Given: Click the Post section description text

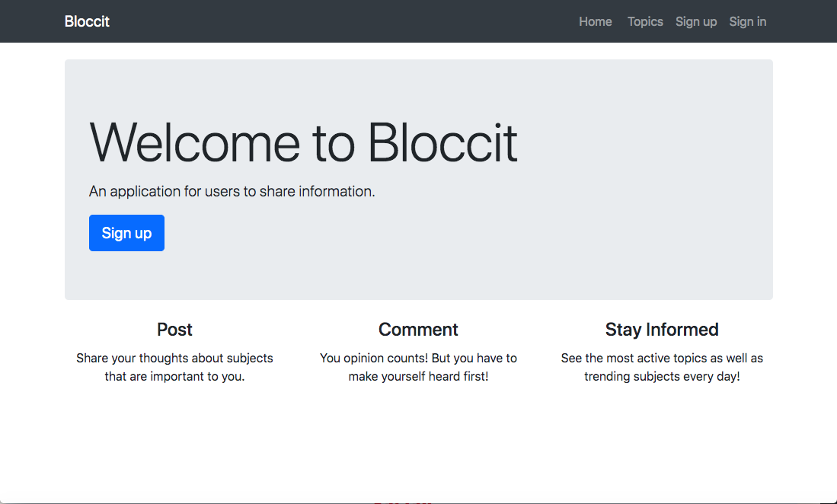Looking at the screenshot, I should (174, 367).
